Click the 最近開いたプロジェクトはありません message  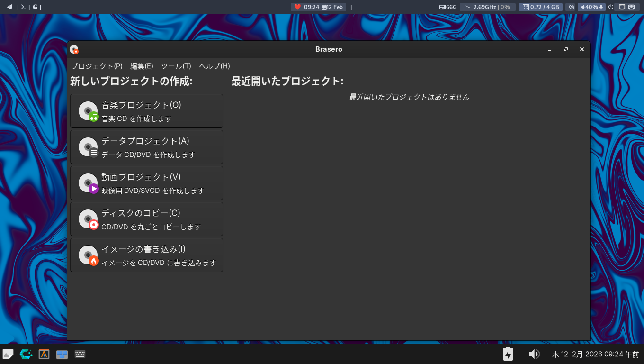(x=409, y=97)
